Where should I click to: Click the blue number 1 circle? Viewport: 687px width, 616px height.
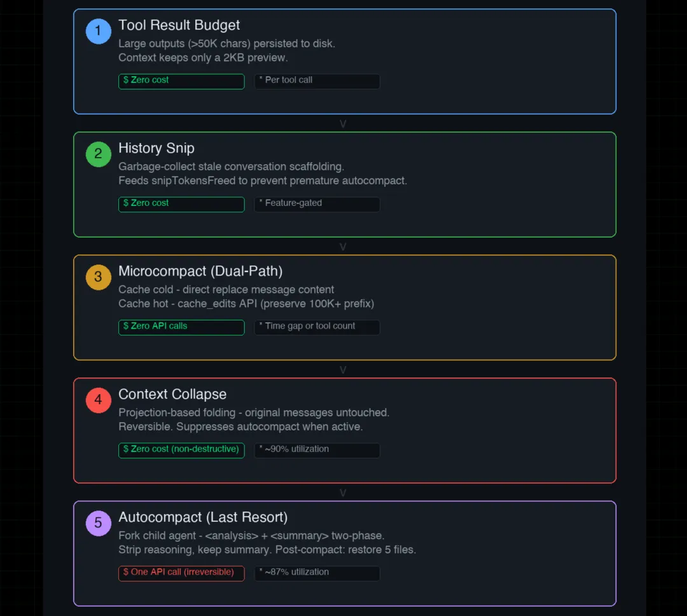point(98,31)
